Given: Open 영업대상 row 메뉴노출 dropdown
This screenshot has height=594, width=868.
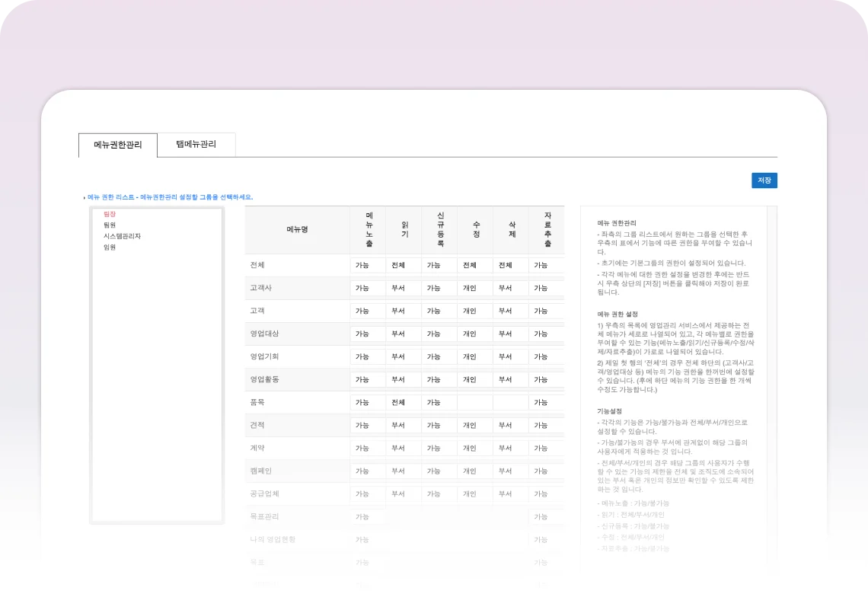Looking at the screenshot, I should pos(367,334).
